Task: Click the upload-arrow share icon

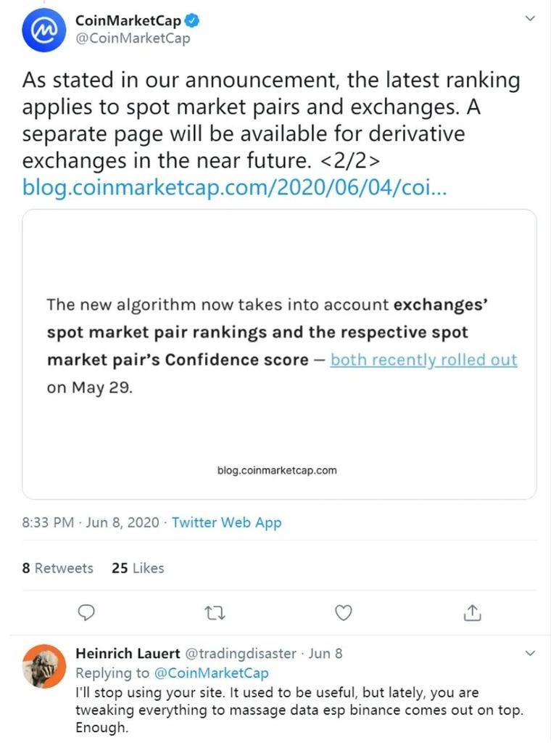Action: click(472, 613)
